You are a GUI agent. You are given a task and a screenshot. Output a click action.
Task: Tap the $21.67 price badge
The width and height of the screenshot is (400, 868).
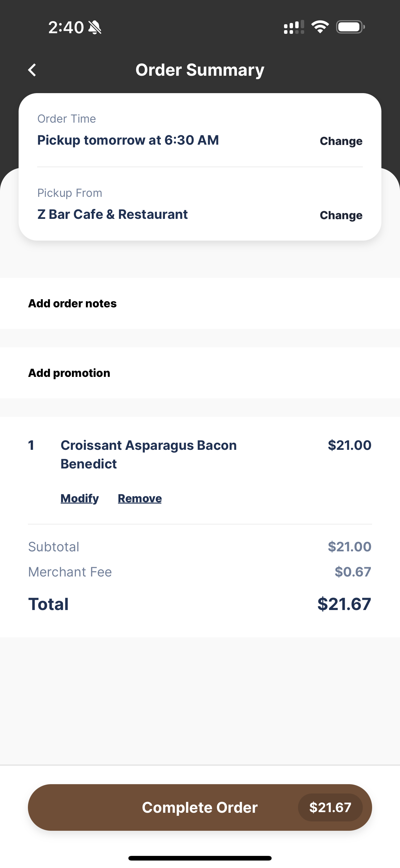(x=330, y=807)
